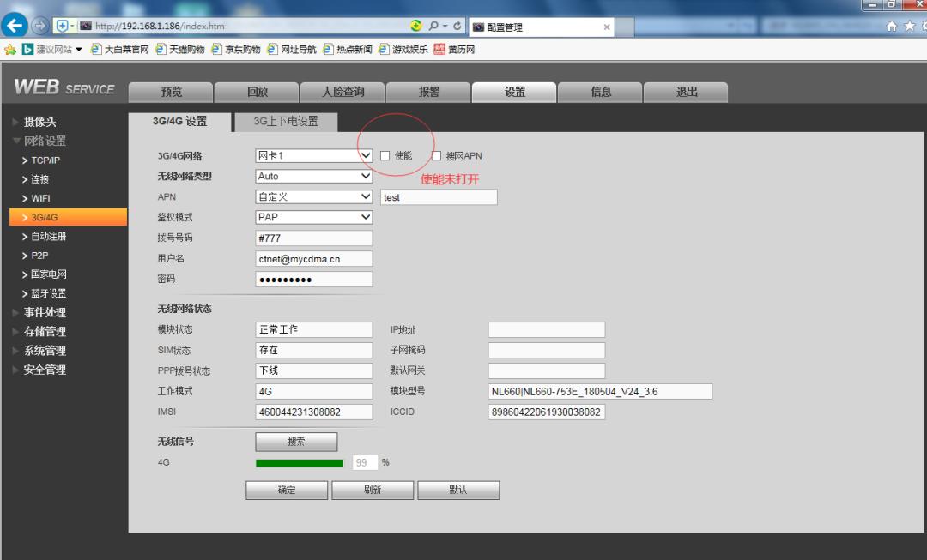
Task: Click the browser back arrow button
Action: (x=15, y=26)
